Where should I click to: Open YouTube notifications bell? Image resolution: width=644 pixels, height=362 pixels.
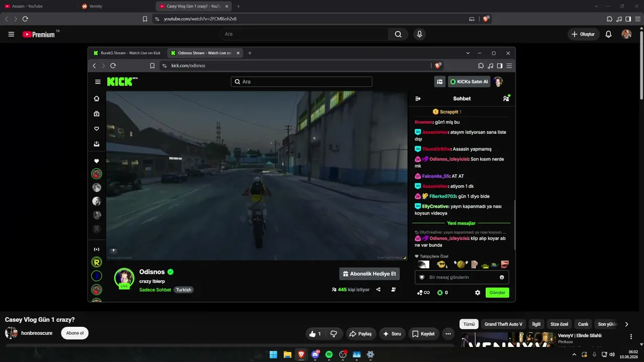point(608,34)
